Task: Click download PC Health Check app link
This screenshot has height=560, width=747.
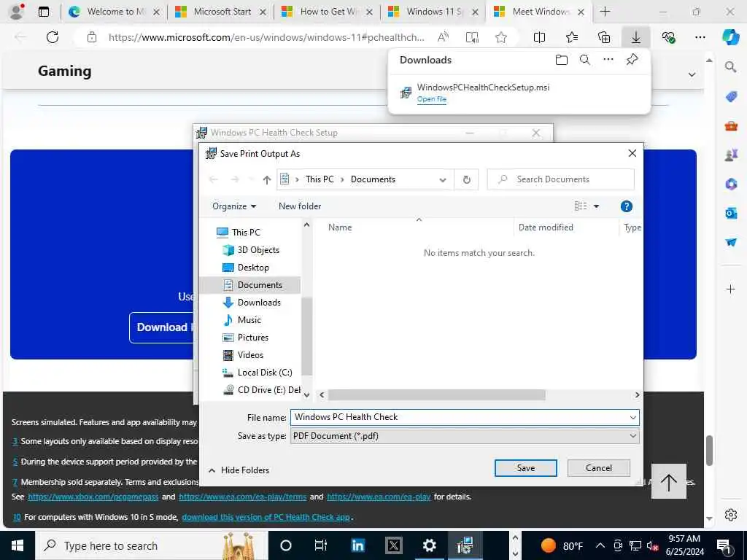Action: click(266, 517)
